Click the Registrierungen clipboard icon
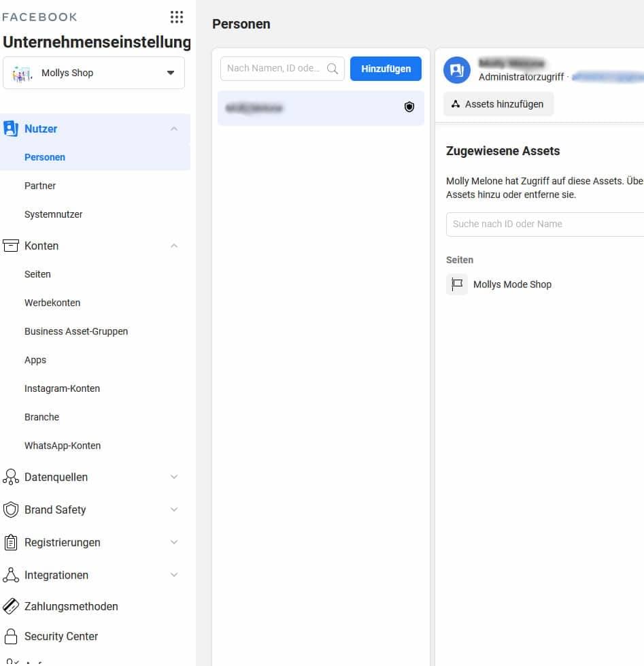Viewport: 644px width, 666px height. coord(11,542)
